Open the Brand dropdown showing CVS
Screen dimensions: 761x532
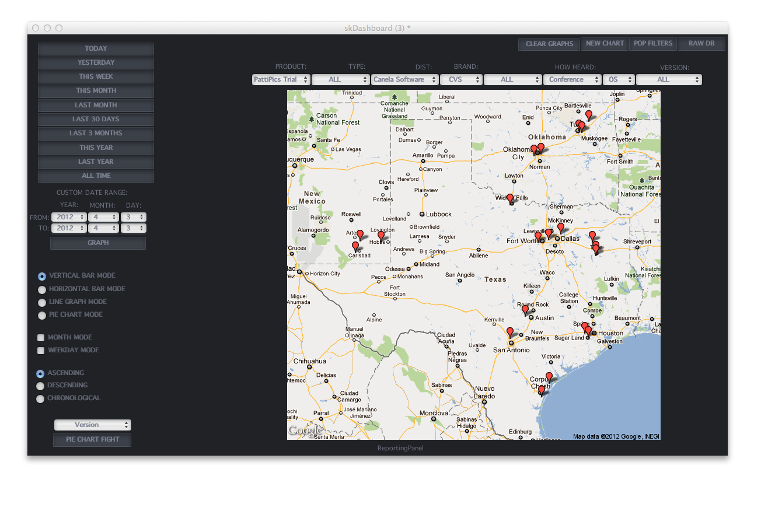[x=461, y=79]
